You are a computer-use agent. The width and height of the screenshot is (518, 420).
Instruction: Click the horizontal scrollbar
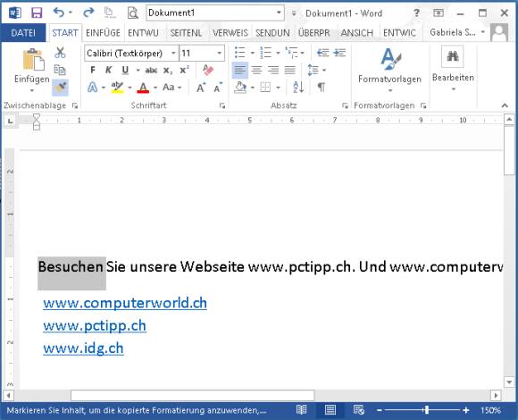click(x=192, y=395)
